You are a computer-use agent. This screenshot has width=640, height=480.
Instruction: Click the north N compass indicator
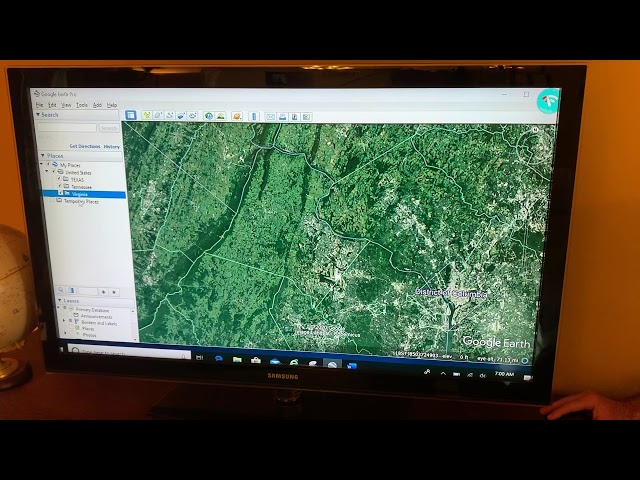(535, 130)
